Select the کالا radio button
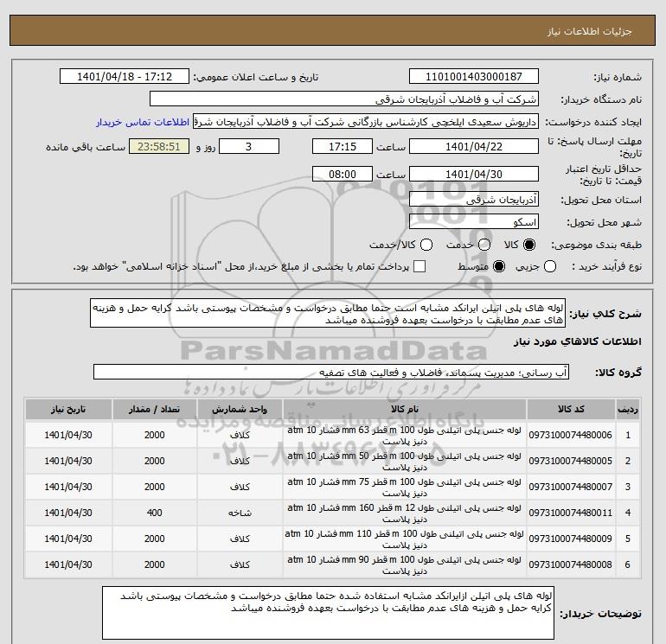Screen dimensions: 666x644 pos(529,245)
